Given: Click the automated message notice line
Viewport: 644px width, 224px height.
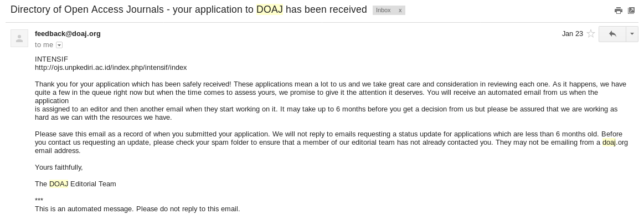Looking at the screenshot, I should [x=137, y=209].
